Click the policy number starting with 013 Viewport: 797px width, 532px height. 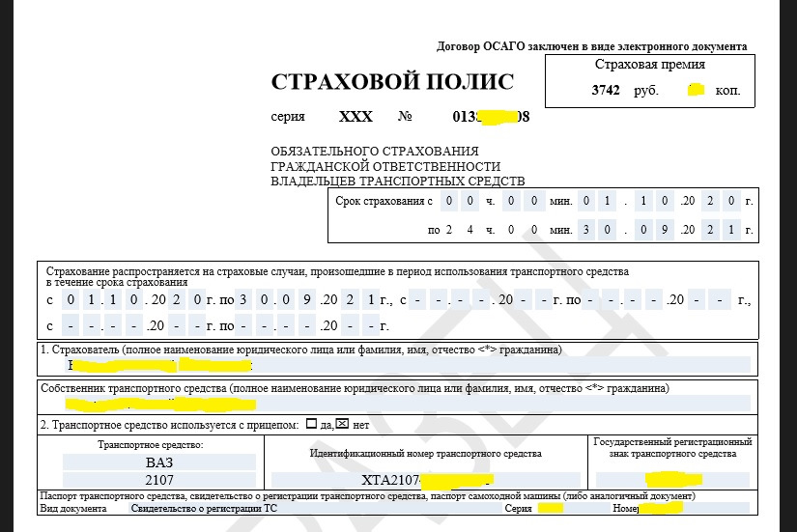(491, 117)
